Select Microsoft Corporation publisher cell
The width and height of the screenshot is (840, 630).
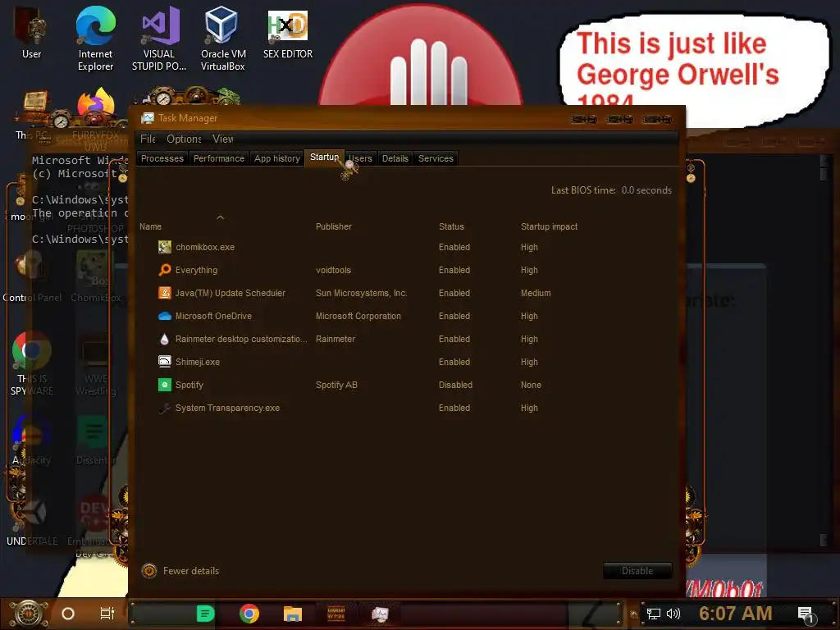358,316
